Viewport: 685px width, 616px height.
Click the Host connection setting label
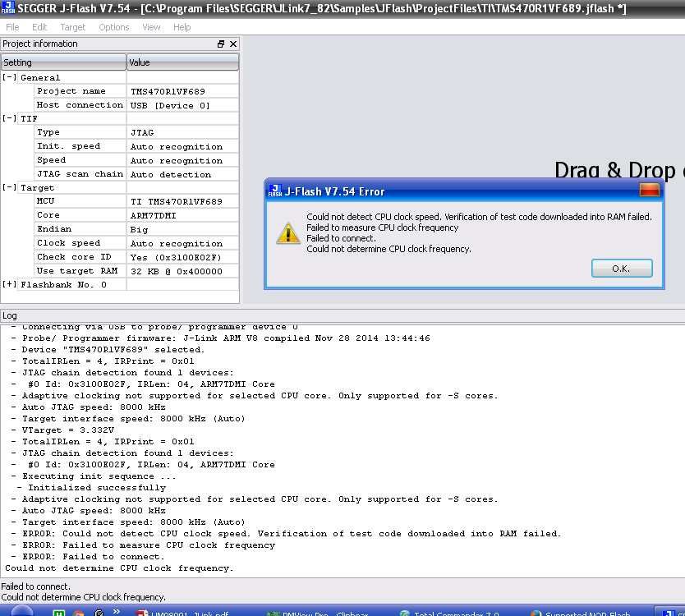80,105
